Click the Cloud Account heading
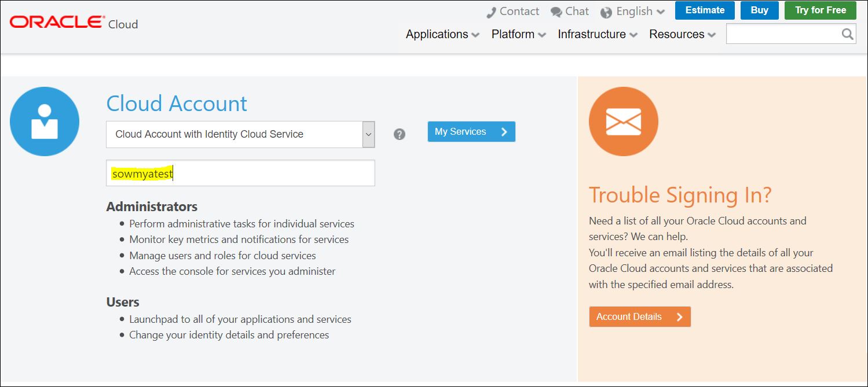Screen dimensions: 868x387 point(177,104)
